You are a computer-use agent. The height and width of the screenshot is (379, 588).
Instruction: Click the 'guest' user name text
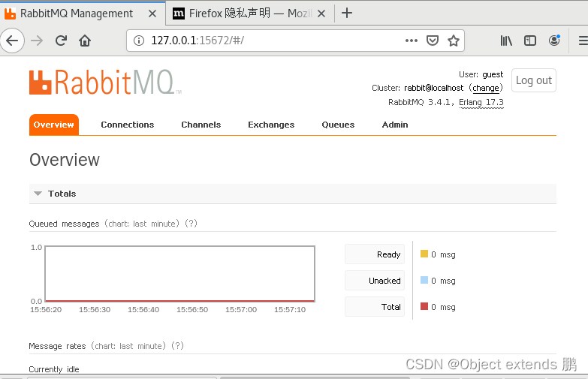[x=493, y=74]
